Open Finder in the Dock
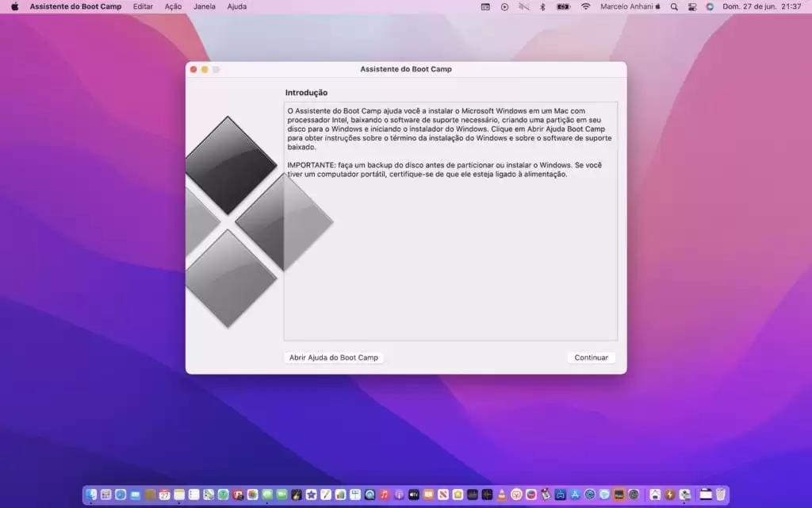 (x=91, y=495)
